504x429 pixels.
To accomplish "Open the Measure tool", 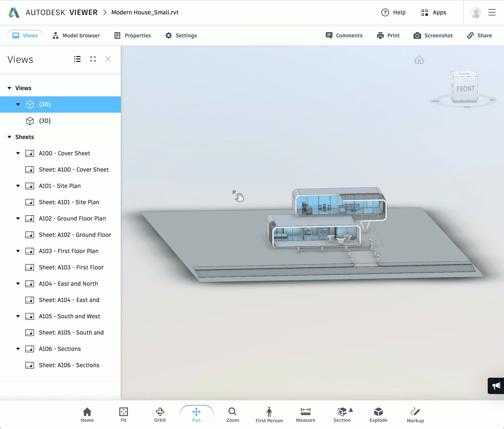I will (305, 413).
